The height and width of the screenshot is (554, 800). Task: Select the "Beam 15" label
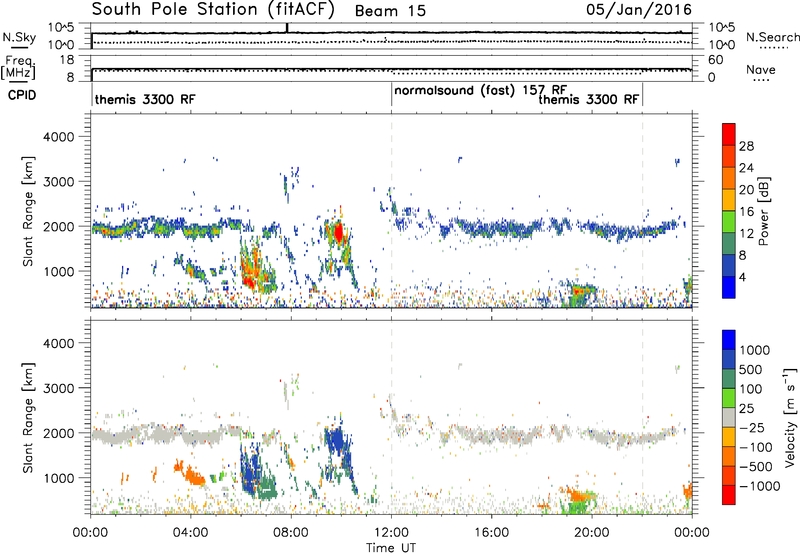click(390, 11)
